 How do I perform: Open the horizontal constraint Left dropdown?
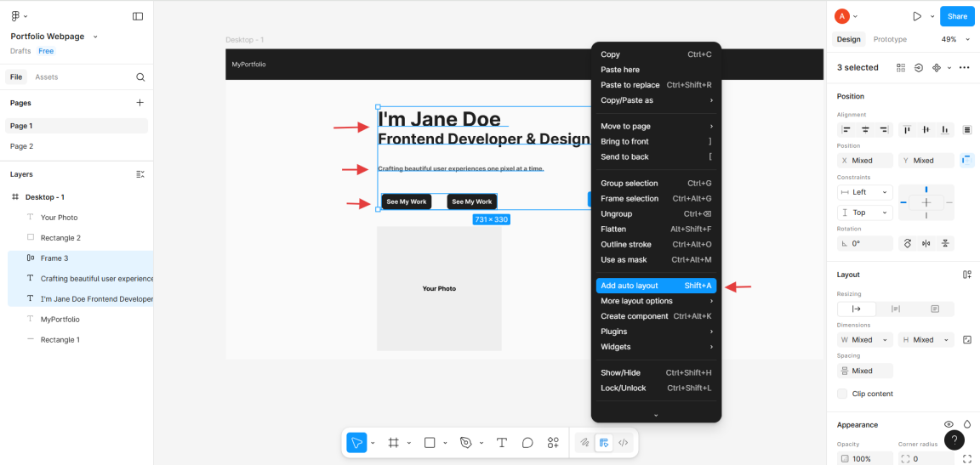click(864, 192)
